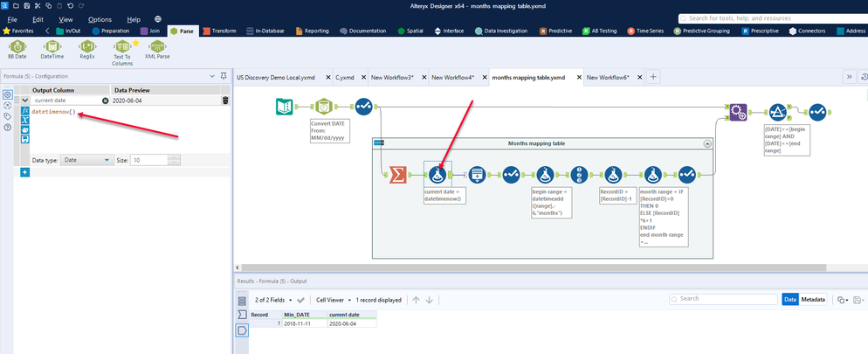
Task: Select the Generate Rows tool on canvas
Action: [477, 175]
